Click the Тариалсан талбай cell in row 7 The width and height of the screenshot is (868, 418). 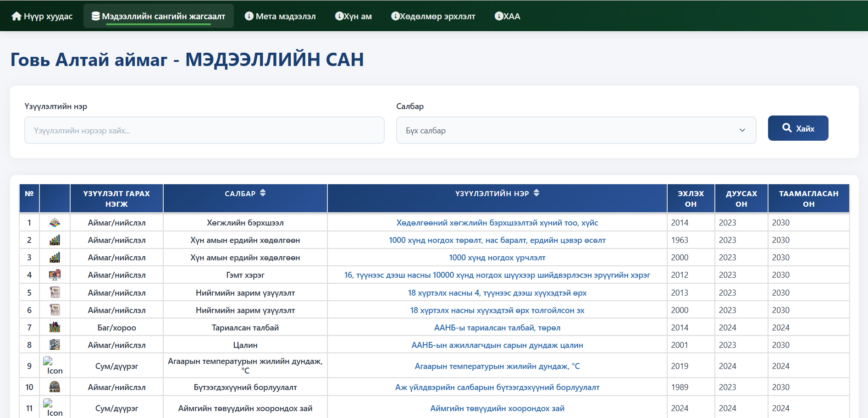(x=245, y=328)
